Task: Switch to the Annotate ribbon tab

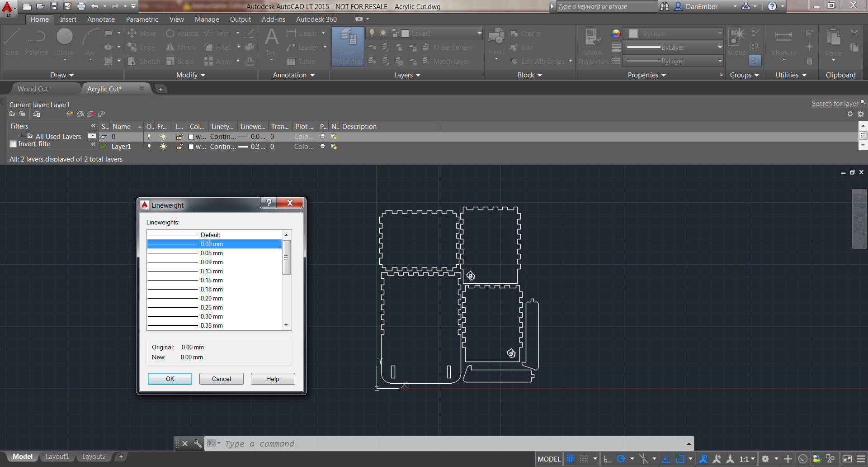Action: coord(101,19)
